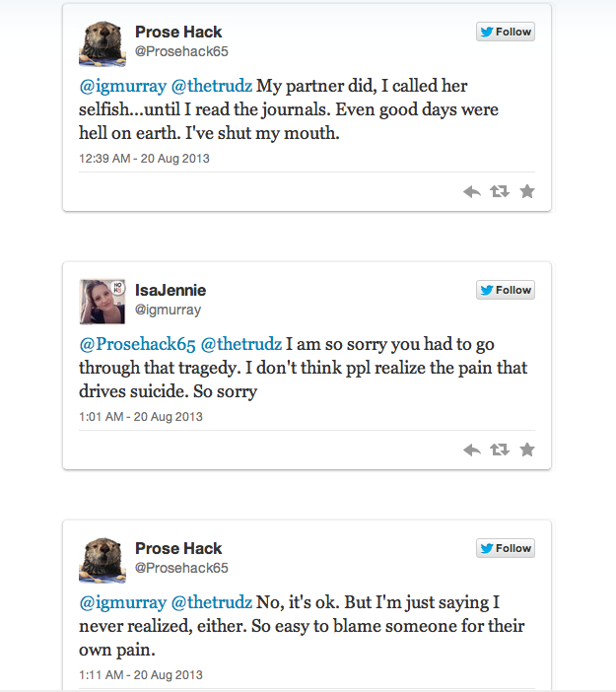Open the 1:11 AM - 20 Aug 2013 timestamp

(x=141, y=674)
